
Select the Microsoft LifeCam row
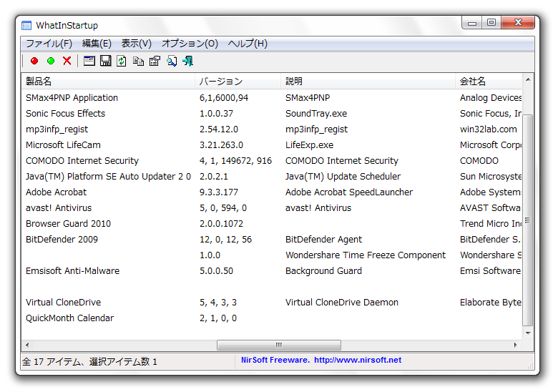[x=271, y=144]
